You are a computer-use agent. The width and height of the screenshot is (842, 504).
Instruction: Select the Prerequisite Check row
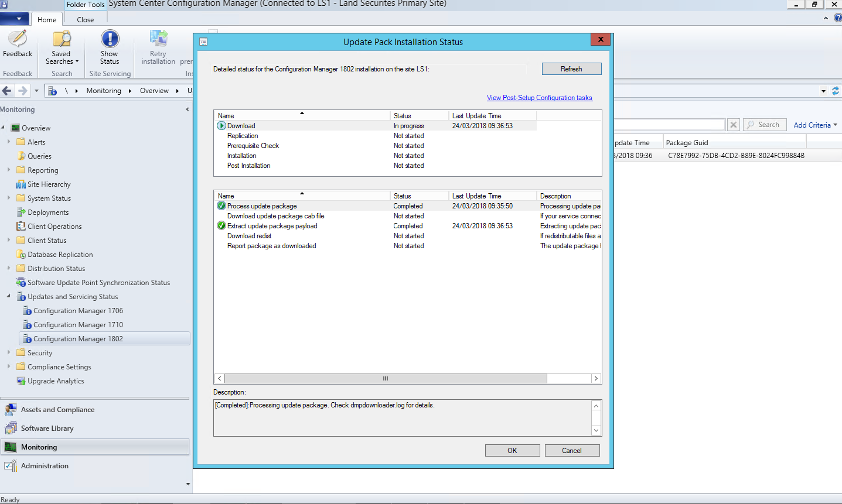click(x=376, y=146)
